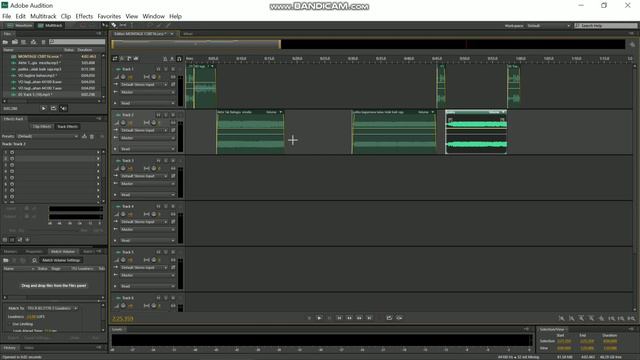Click the Auto-Play icon in Files panel preview
The image size is (640, 360).
coord(63,108)
